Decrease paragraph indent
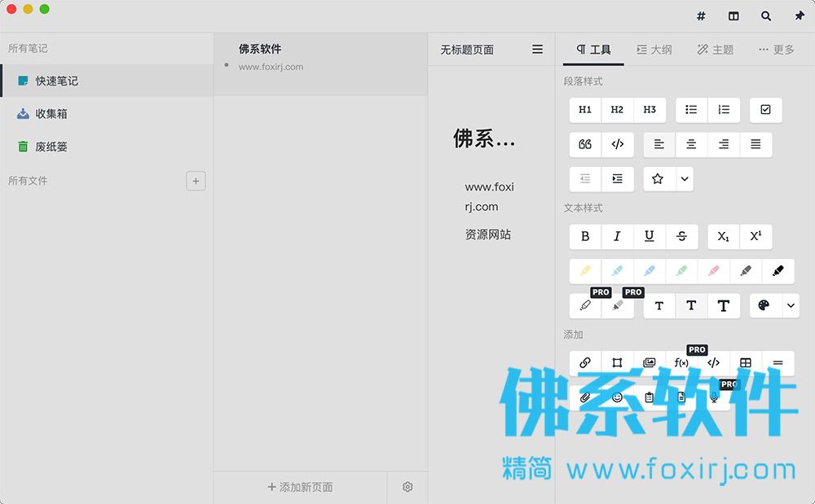Screen dimensions: 815x504 click(585, 179)
